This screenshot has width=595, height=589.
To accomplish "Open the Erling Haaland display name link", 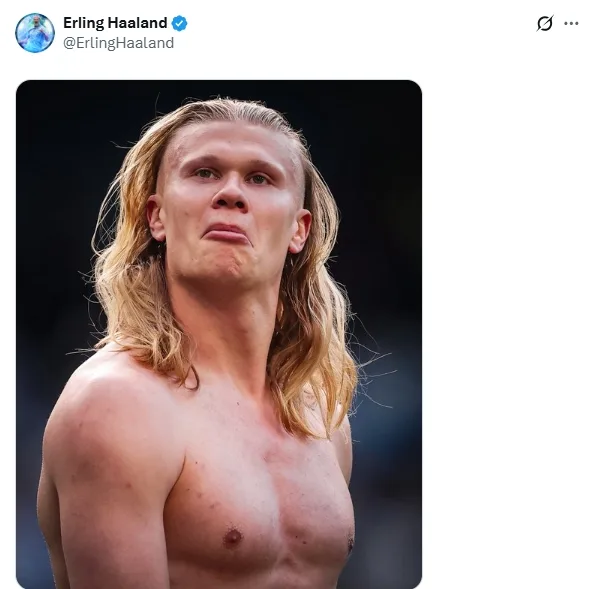I will (x=115, y=23).
